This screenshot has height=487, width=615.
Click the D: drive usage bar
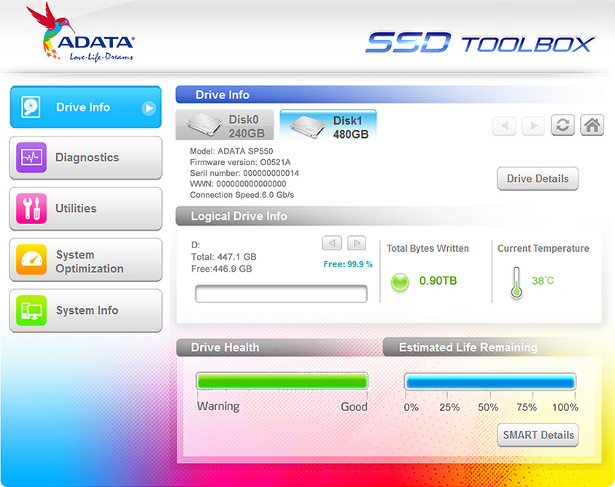[x=283, y=293]
